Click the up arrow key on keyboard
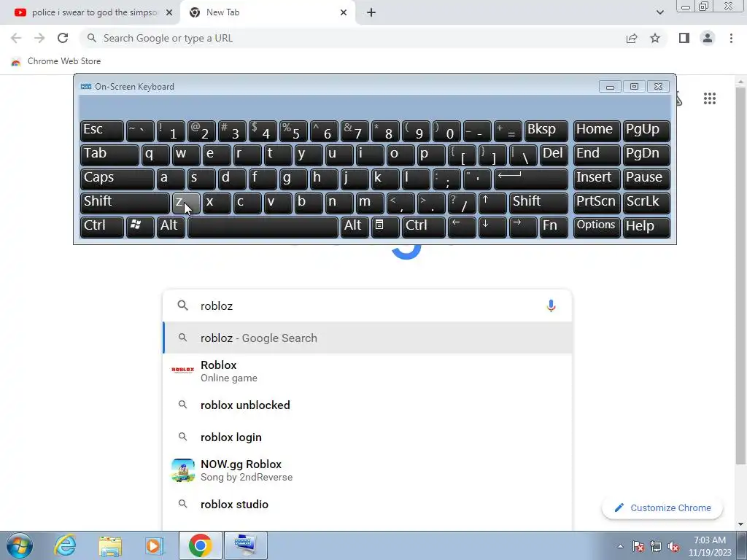Screen dimensions: 747x560 coord(492,203)
